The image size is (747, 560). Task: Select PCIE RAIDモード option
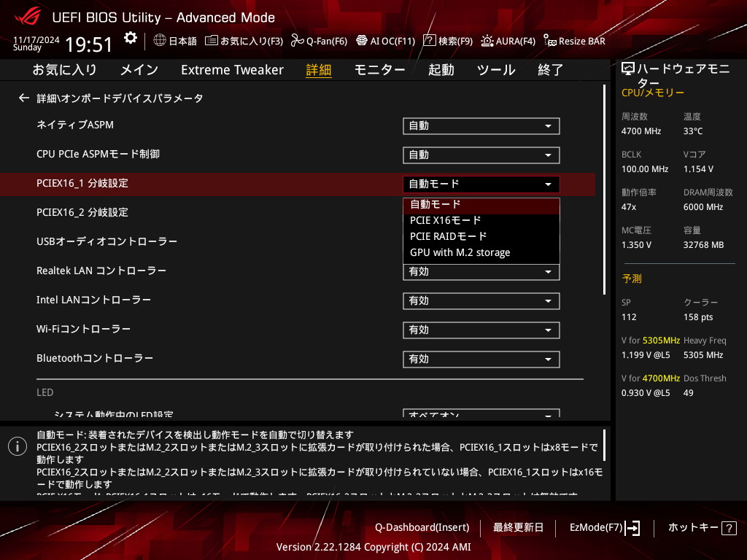pyautogui.click(x=481, y=237)
